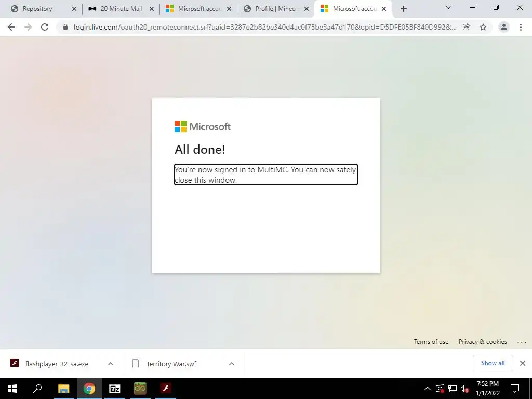Viewport: 532px width, 399px height.
Task: Open Chrome three-dot menu
Action: [x=521, y=27]
